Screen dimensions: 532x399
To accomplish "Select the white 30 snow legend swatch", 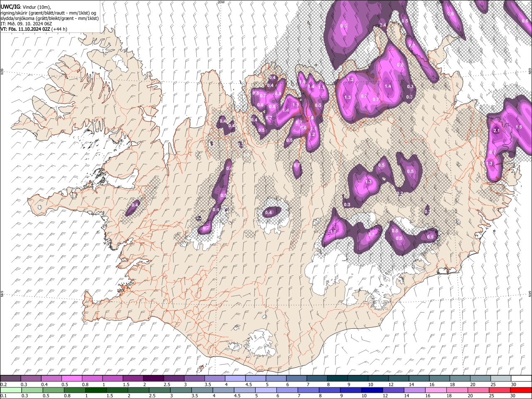I will pos(521,379).
